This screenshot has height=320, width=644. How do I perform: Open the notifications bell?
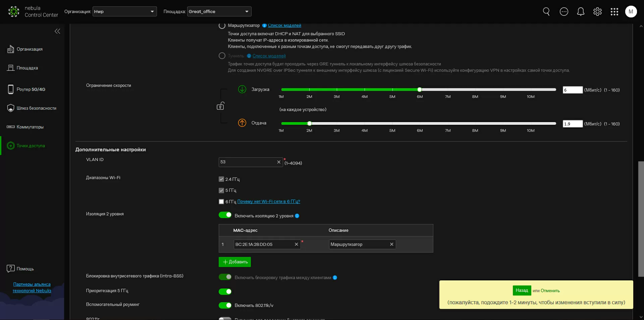click(x=581, y=12)
